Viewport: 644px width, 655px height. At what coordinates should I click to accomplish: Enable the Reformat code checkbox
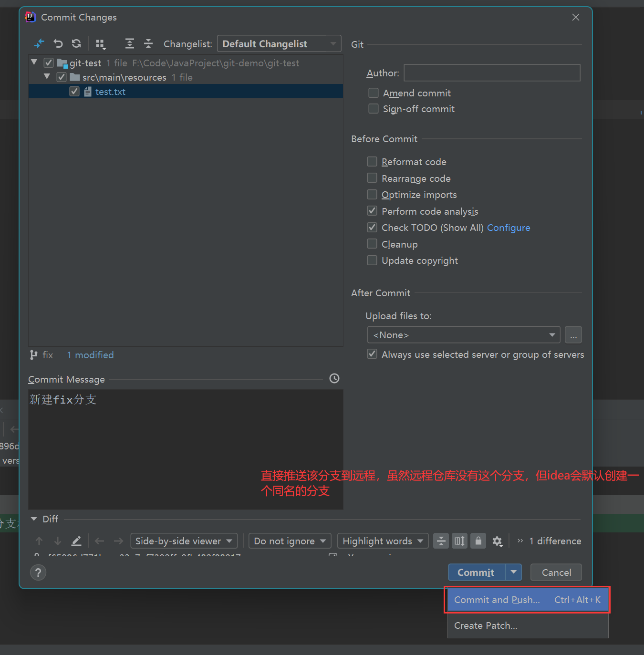coord(372,161)
